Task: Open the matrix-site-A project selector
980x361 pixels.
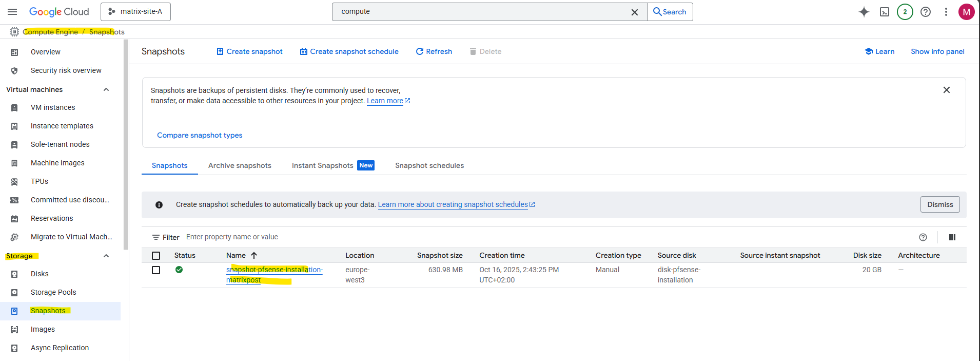Action: 136,12
